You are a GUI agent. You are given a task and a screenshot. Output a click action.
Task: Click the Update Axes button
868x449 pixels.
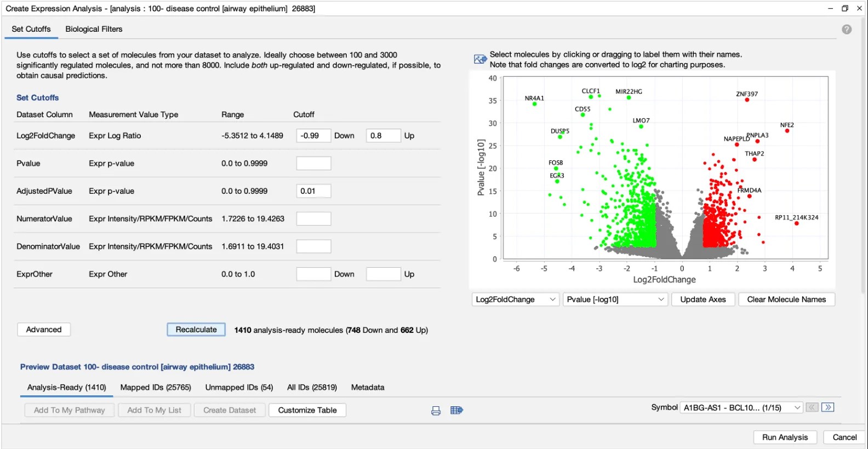[703, 300]
